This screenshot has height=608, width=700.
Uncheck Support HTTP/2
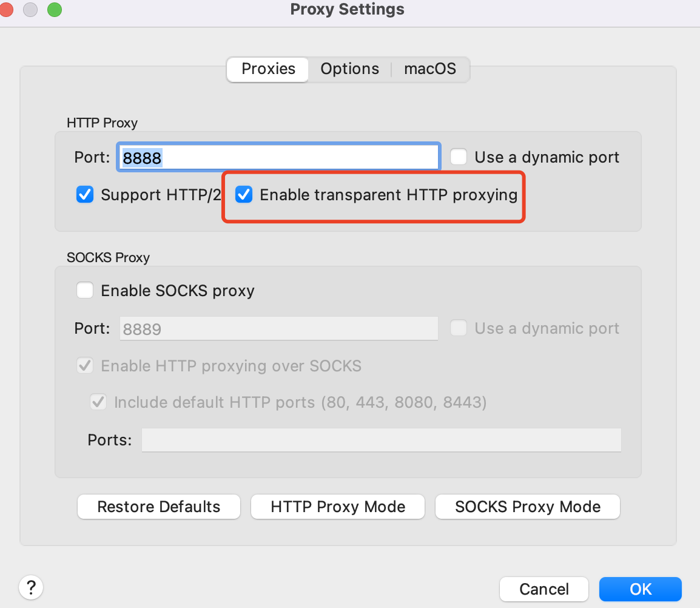point(85,195)
